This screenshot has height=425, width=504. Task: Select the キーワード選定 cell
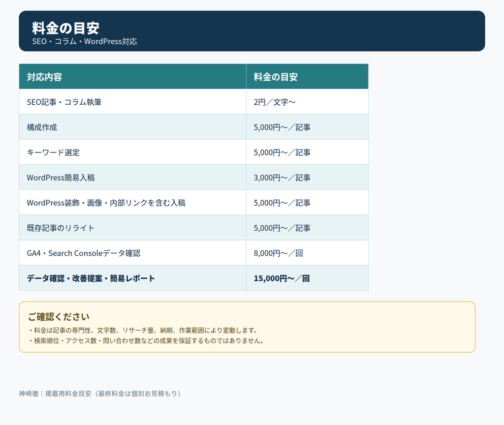point(132,152)
